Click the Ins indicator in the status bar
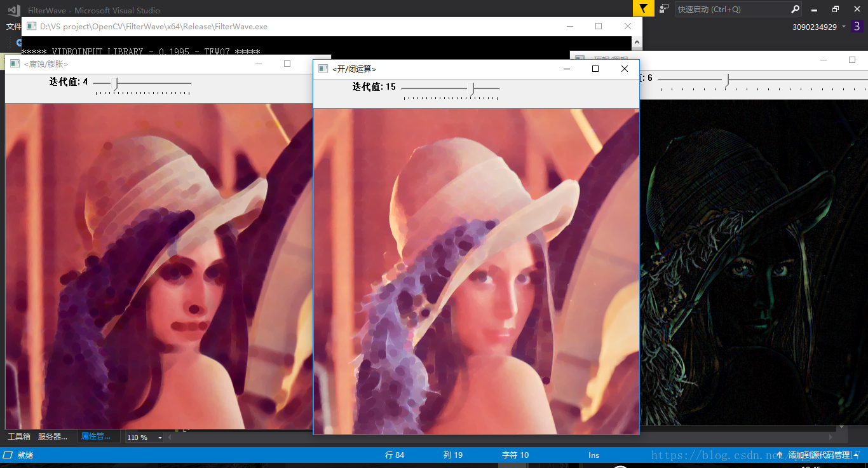Image resolution: width=868 pixels, height=468 pixels. [593, 455]
